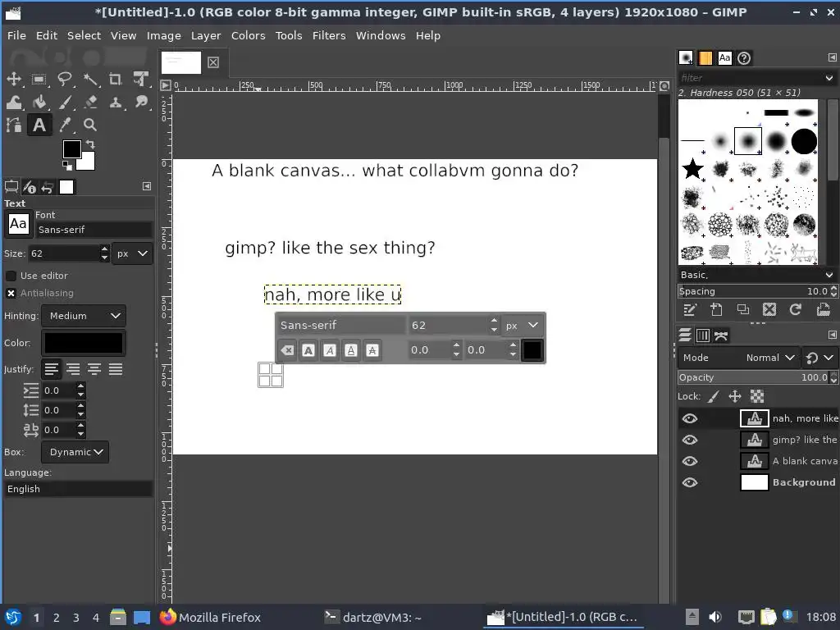Viewport: 840px width, 630px height.
Task: Open the size unit px dropdown in tool options
Action: tap(132, 254)
